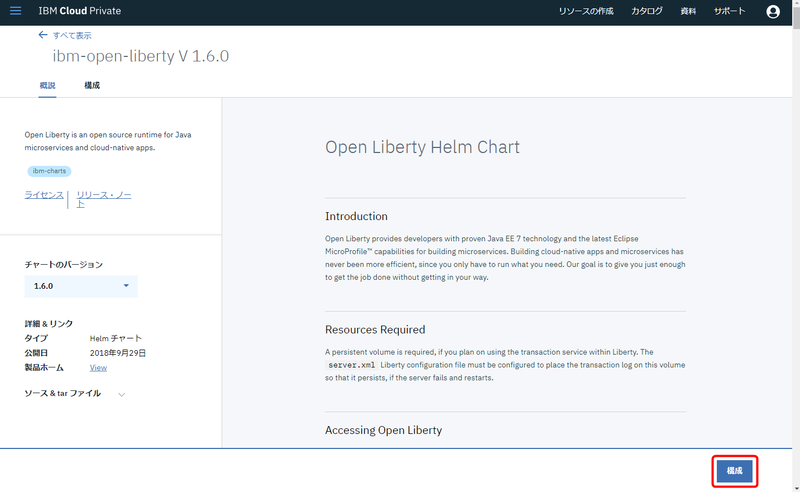
Task: Click the server.xml code text
Action: (x=352, y=365)
